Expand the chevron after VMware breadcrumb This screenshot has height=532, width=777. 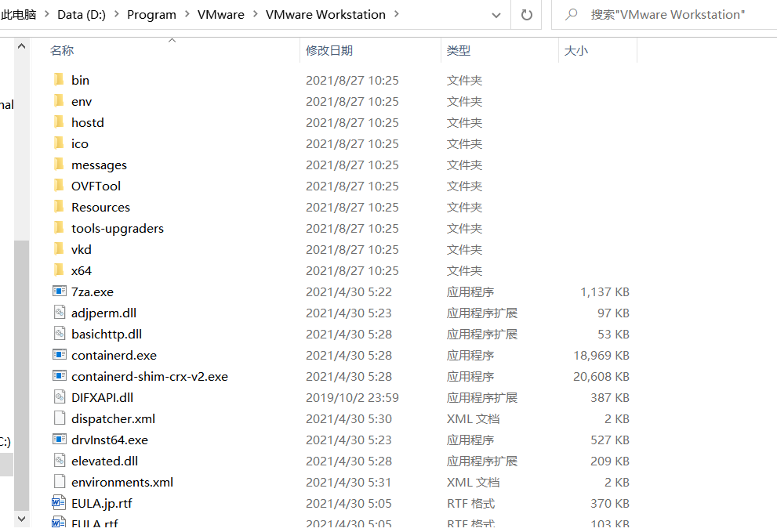(255, 14)
